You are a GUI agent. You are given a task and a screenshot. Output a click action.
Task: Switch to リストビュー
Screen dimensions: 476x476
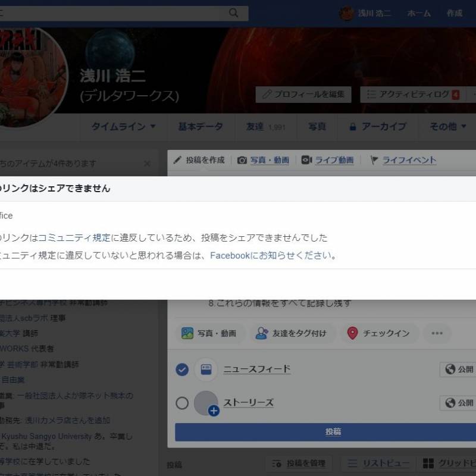click(378, 464)
